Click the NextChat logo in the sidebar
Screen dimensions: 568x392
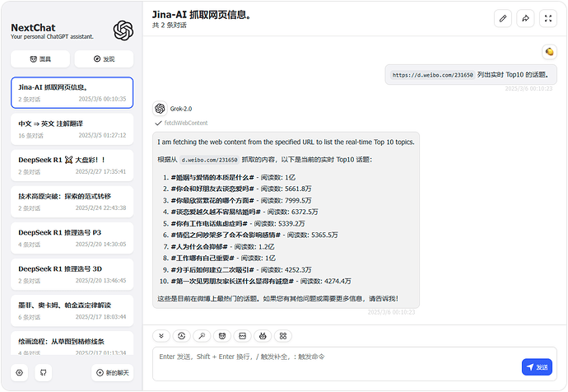coord(123,30)
